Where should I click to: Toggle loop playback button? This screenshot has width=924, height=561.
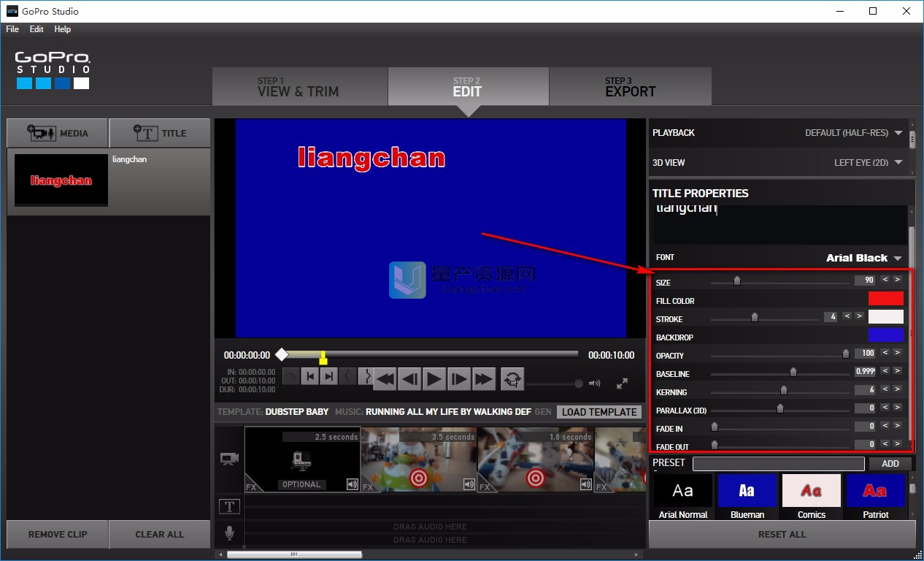click(513, 378)
